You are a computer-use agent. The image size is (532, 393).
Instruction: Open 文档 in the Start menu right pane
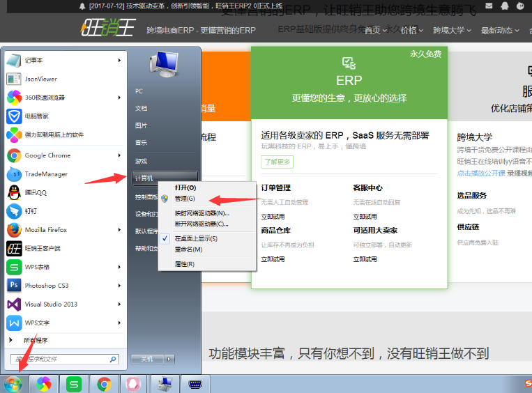coord(141,109)
